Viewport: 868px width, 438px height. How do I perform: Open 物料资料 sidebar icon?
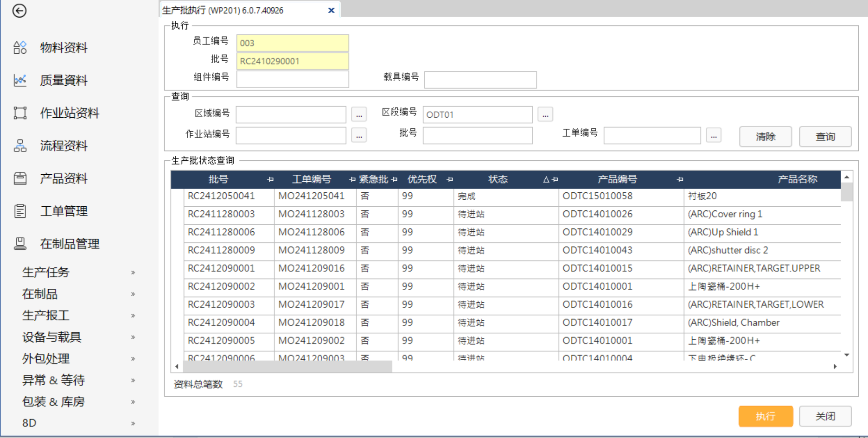coord(20,47)
